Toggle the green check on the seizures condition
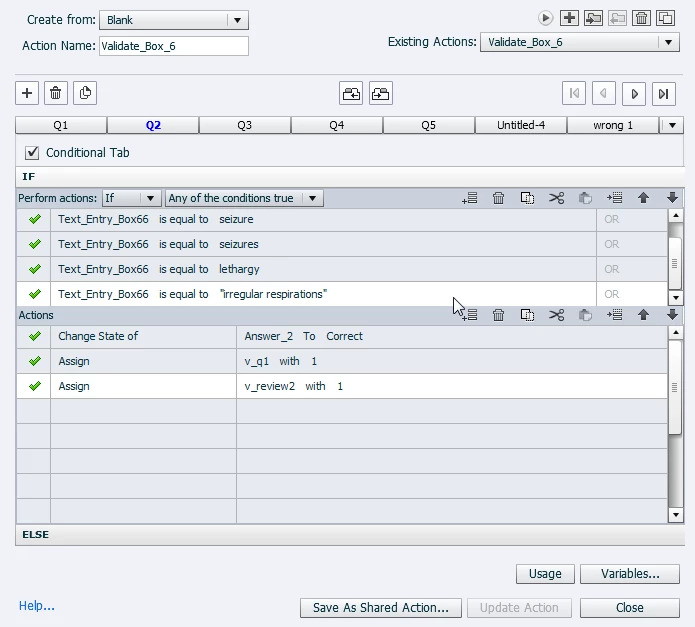Screen dimensions: 695x627 pyautogui.click(x=35, y=244)
